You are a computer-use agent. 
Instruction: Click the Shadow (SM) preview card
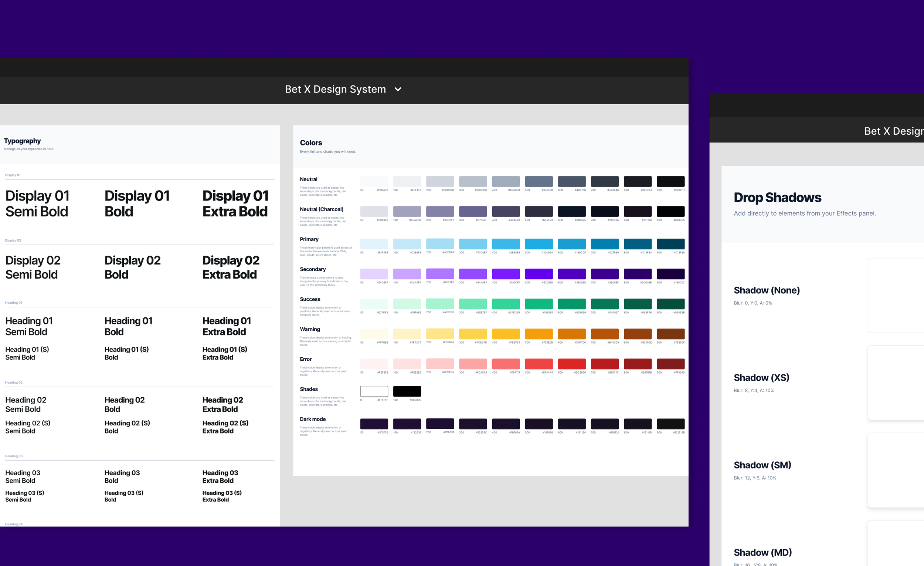pos(896,470)
